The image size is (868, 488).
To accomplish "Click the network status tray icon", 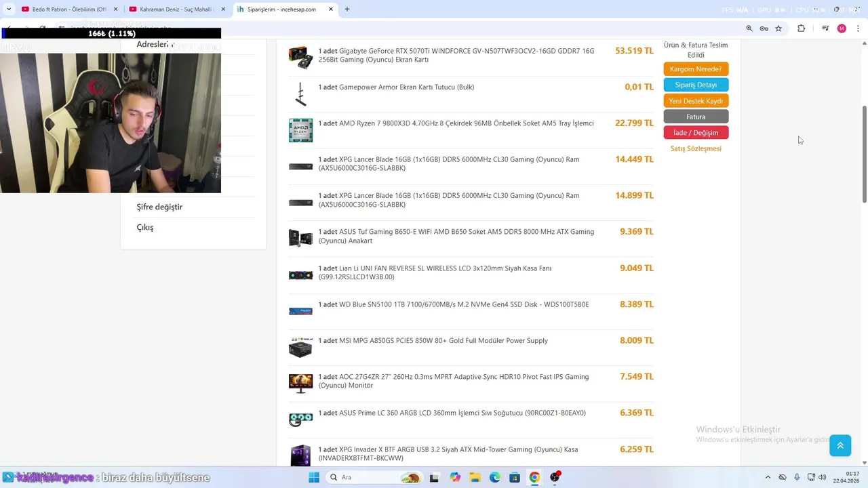I will tap(811, 477).
